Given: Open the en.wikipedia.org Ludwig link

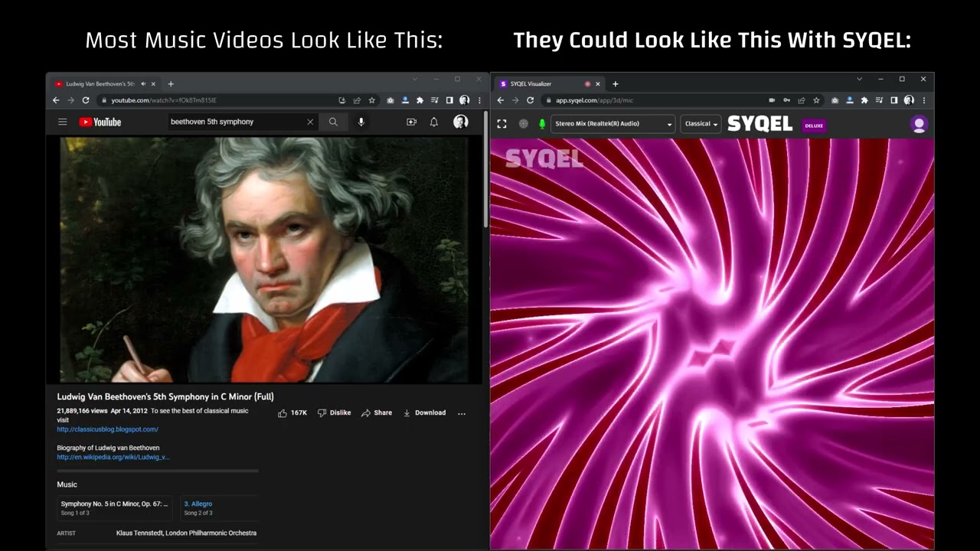Looking at the screenshot, I should tap(113, 457).
